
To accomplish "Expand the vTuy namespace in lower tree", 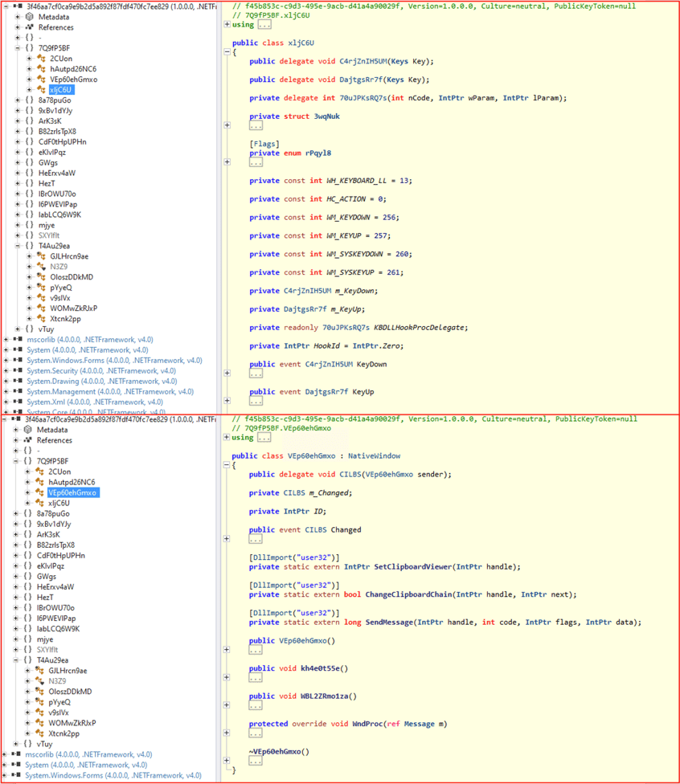I will click(x=17, y=744).
